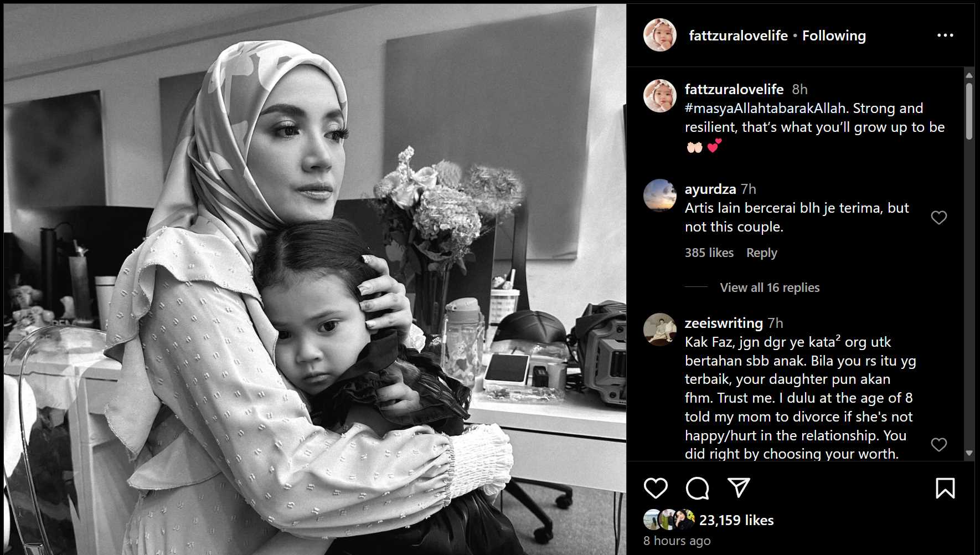
Task: Reply to ayurdza's comment
Action: point(762,253)
